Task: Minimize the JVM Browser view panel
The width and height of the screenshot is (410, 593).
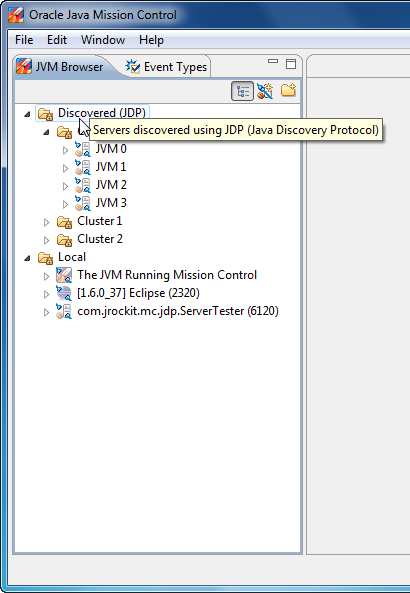Action: coord(273,61)
